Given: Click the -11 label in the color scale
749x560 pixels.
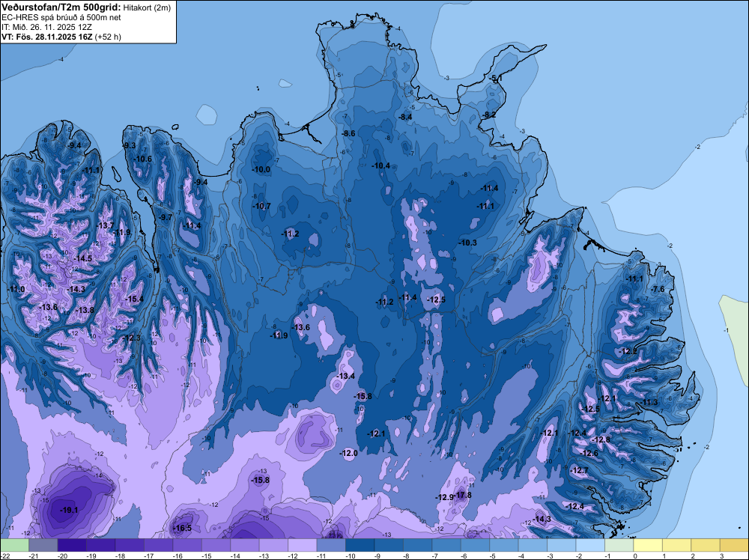Looking at the screenshot, I should [321, 556].
